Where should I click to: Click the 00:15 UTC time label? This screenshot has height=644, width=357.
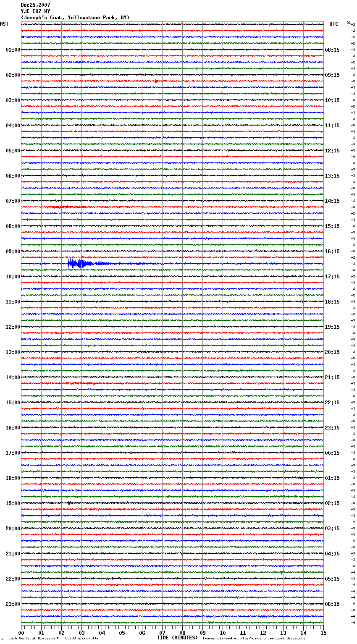pyautogui.click(x=332, y=453)
